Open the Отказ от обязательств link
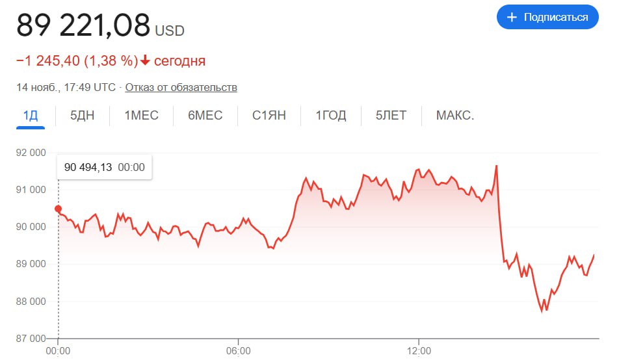The height and width of the screenshot is (364, 619). click(181, 87)
